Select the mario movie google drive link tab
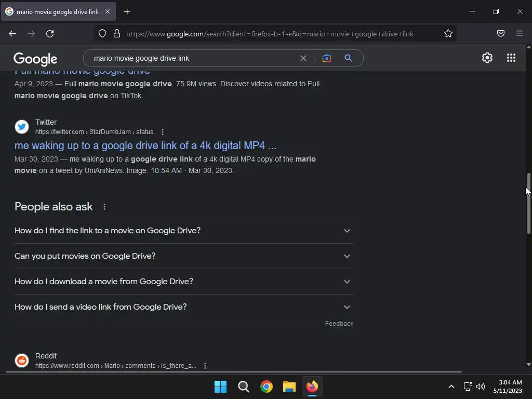This screenshot has height=399, width=532. click(x=58, y=11)
